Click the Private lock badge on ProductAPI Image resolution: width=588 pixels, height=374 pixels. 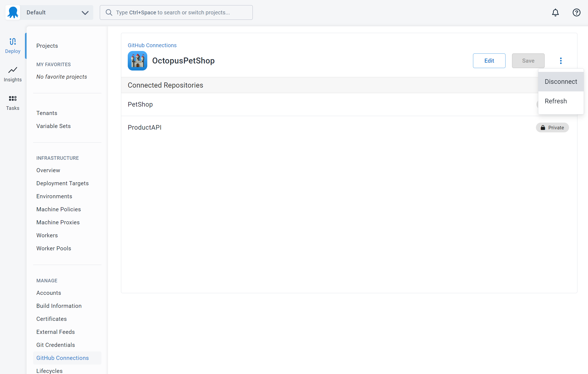[x=552, y=127]
